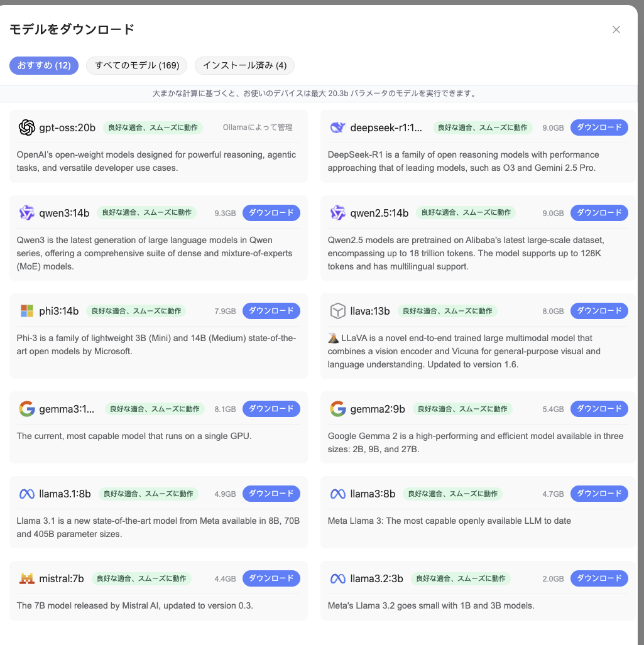Click the 20.3b device capacity notice
This screenshot has height=645, width=644.
(x=315, y=94)
